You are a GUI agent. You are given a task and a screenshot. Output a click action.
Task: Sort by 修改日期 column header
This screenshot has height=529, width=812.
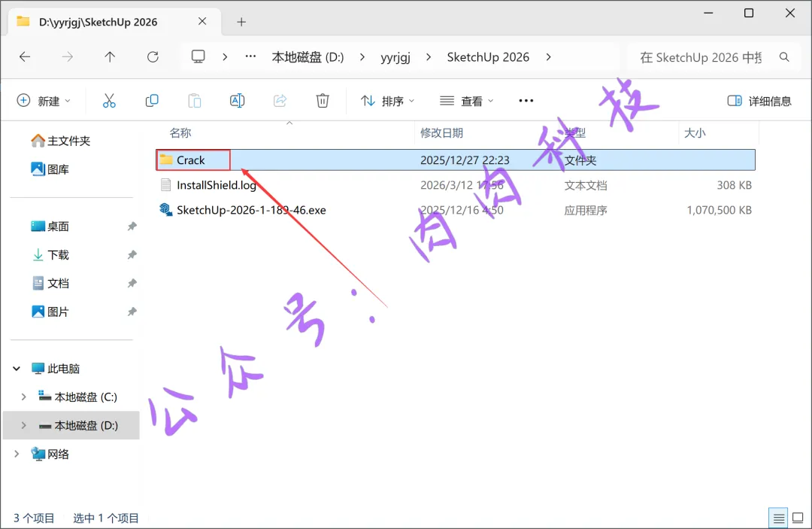coord(441,133)
